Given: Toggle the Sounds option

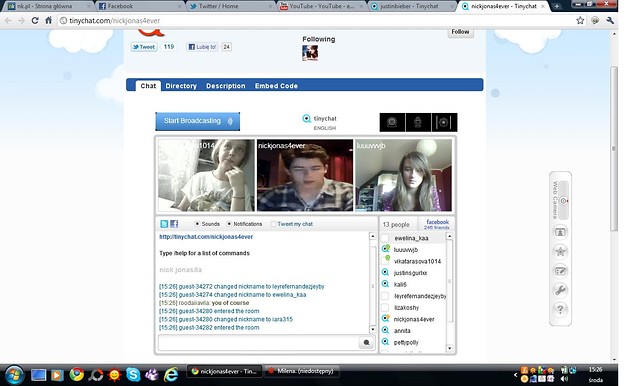Looking at the screenshot, I should [197, 224].
